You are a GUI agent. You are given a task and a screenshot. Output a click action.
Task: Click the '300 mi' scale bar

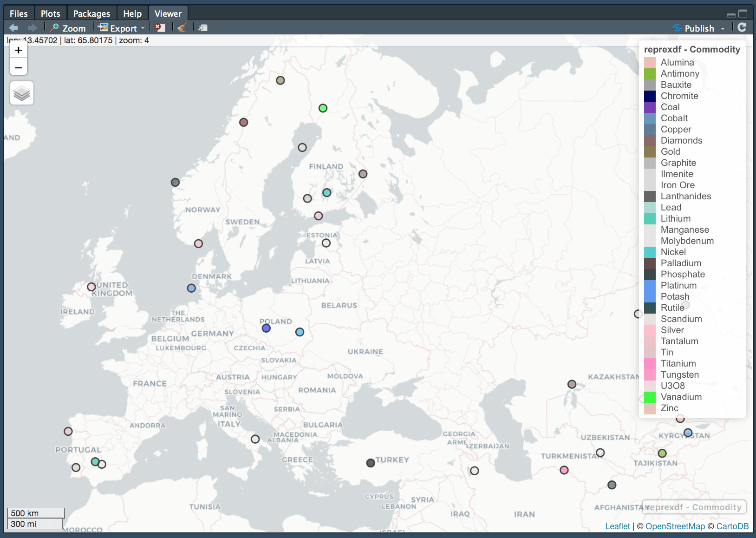pos(35,524)
